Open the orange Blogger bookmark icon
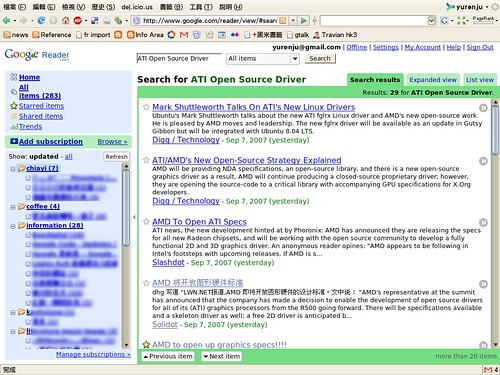 (x=118, y=35)
